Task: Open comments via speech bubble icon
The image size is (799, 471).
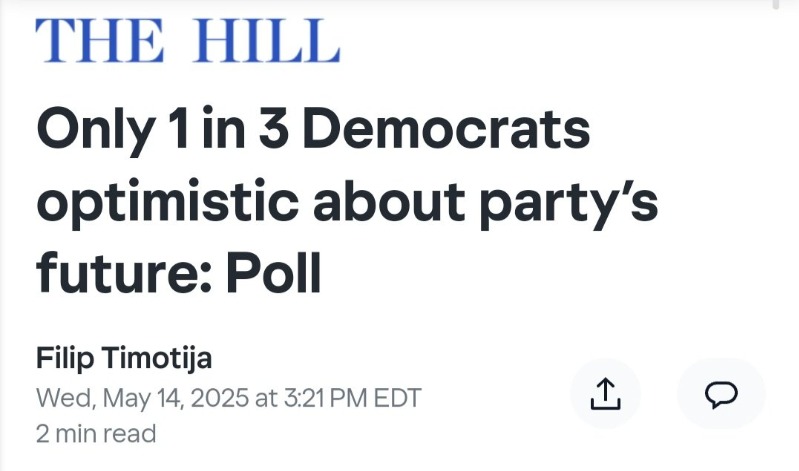Action: pos(720,395)
